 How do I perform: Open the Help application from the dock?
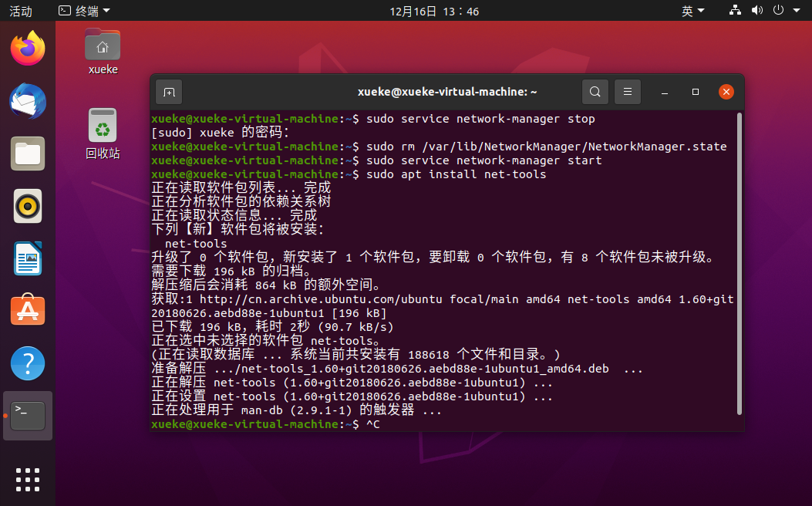coord(27,363)
